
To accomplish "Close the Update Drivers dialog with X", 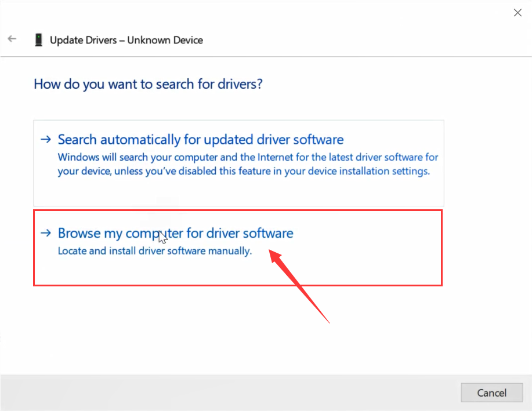I will click(517, 13).
